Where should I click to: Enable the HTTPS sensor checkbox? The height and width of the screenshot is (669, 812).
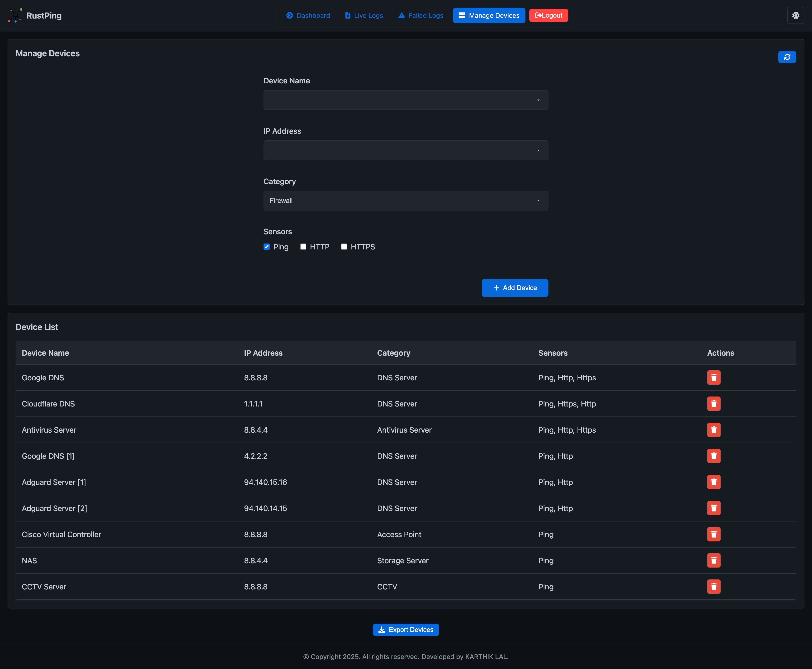[344, 247]
